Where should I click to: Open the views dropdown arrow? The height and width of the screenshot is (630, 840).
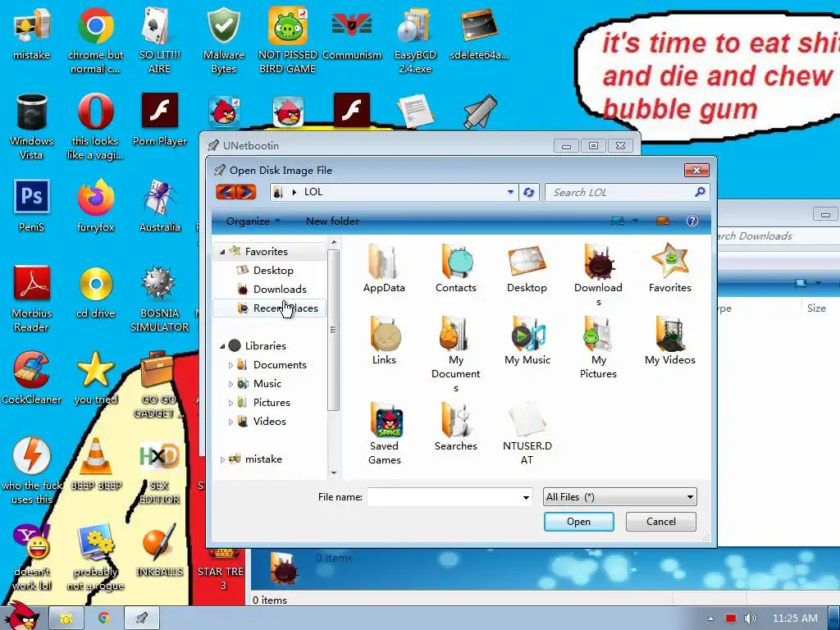coord(636,221)
